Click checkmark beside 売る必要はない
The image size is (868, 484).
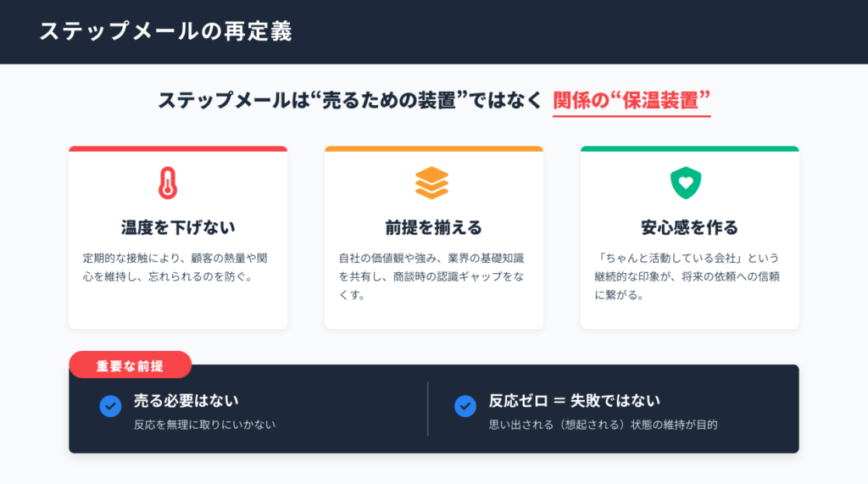[x=110, y=406]
